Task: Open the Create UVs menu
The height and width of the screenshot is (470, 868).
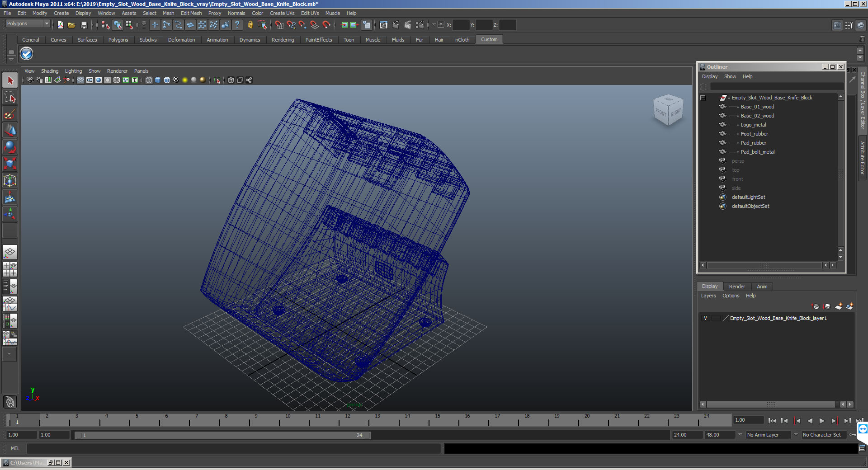Action: pos(282,13)
